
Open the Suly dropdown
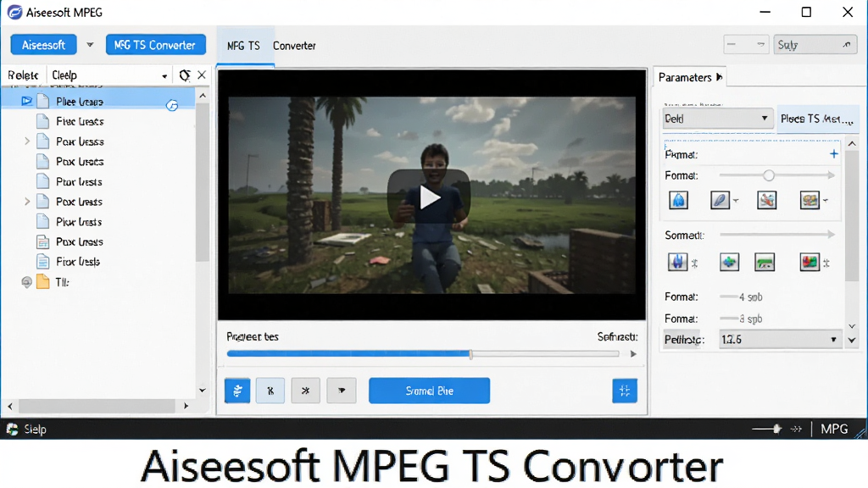(815, 45)
